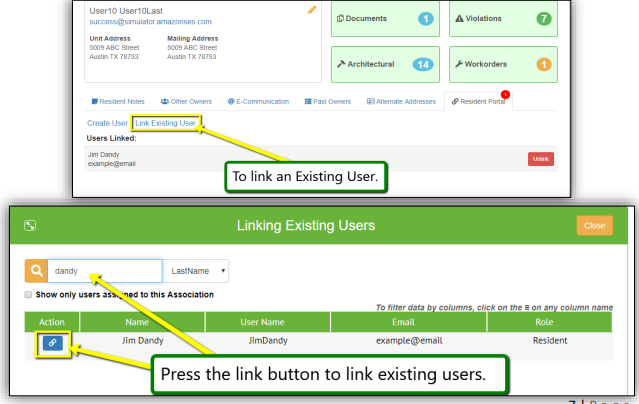Open the Past Owners tab
The image size is (639, 404).
point(328,102)
